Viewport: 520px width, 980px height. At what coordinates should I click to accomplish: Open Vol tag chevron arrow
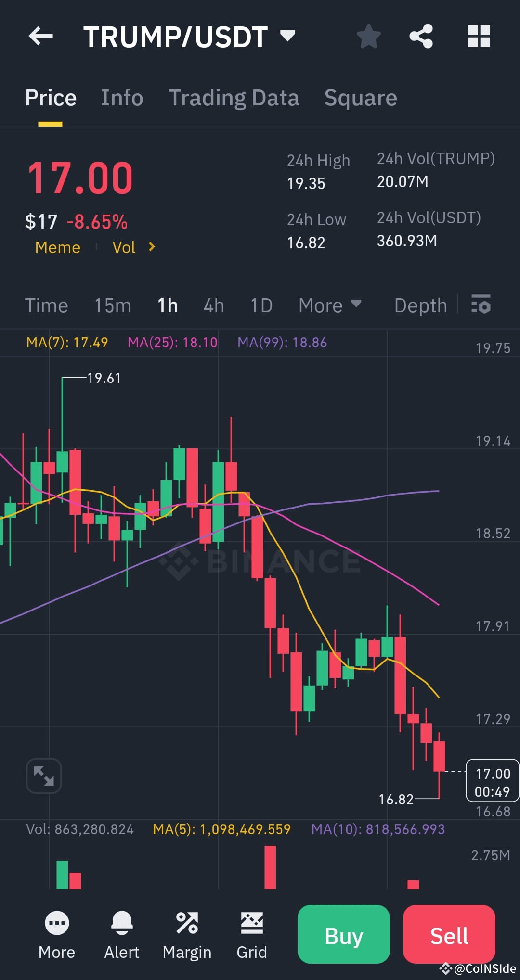tap(152, 247)
